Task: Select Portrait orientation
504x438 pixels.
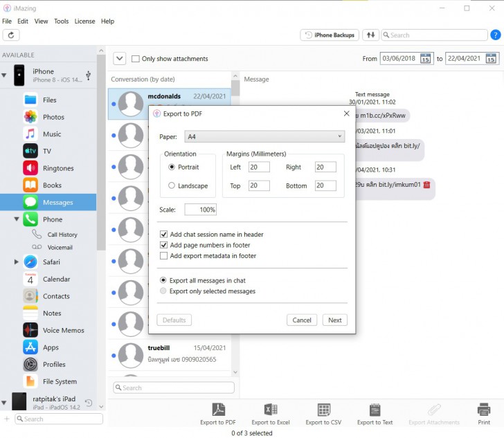Action: [x=172, y=167]
